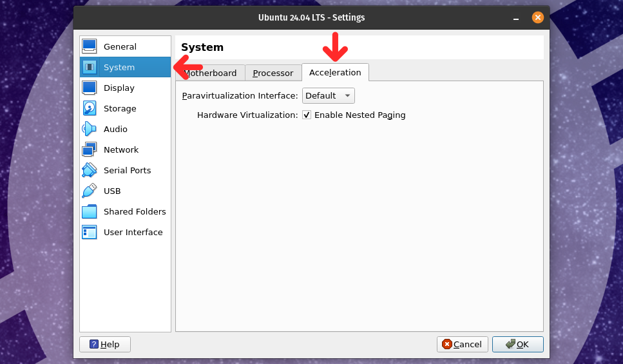The height and width of the screenshot is (364, 623).
Task: Open the User Interface label in sidebar
Action: (133, 233)
